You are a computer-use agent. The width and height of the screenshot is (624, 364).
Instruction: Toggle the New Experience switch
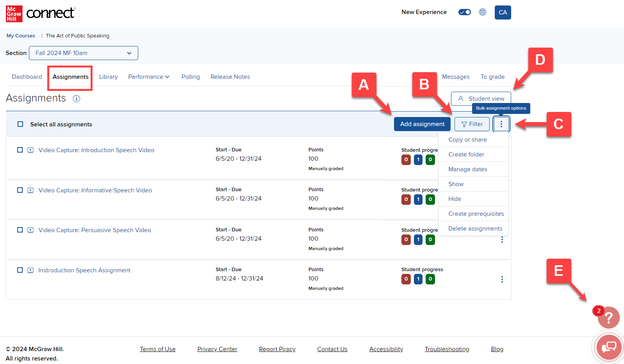tap(464, 12)
